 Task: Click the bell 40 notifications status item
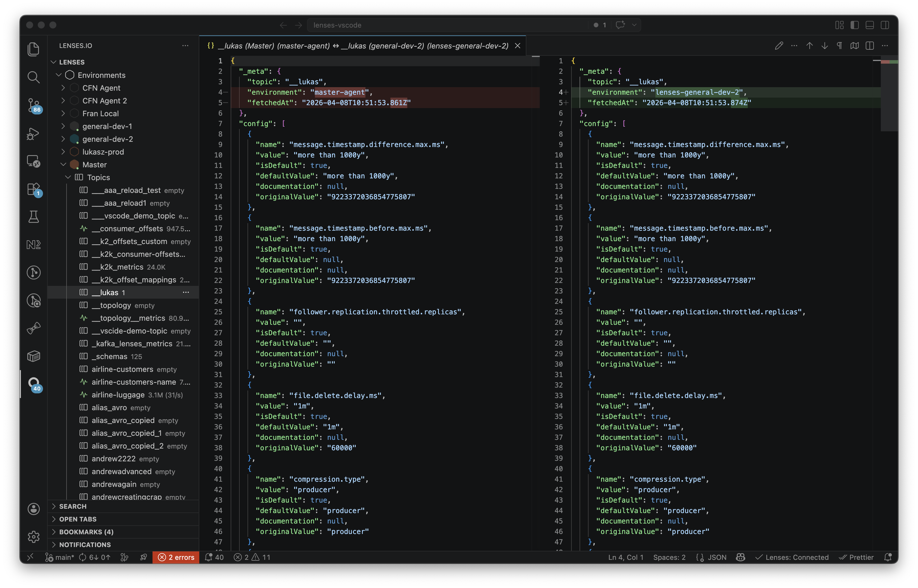[214, 557]
